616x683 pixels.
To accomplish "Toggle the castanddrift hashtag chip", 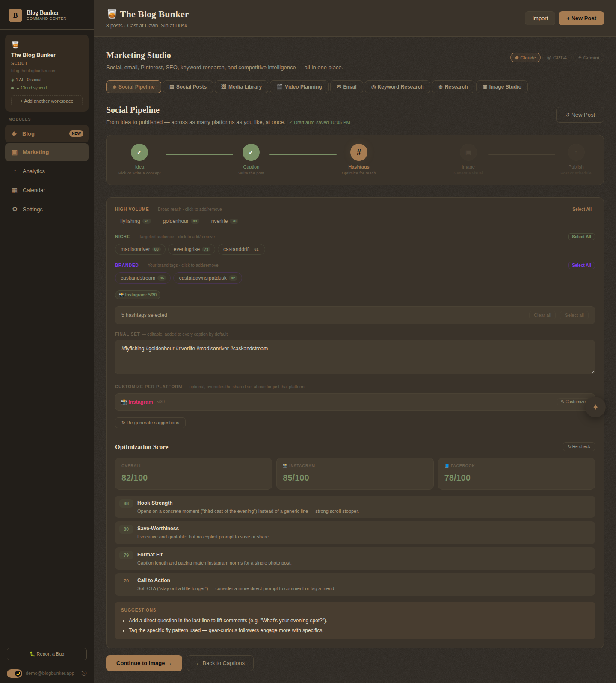I will point(241,249).
